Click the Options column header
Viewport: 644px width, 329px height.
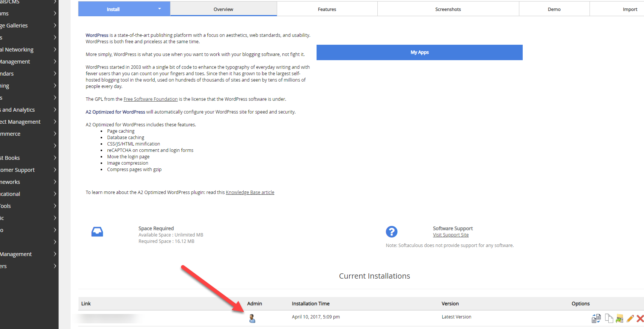581,304
